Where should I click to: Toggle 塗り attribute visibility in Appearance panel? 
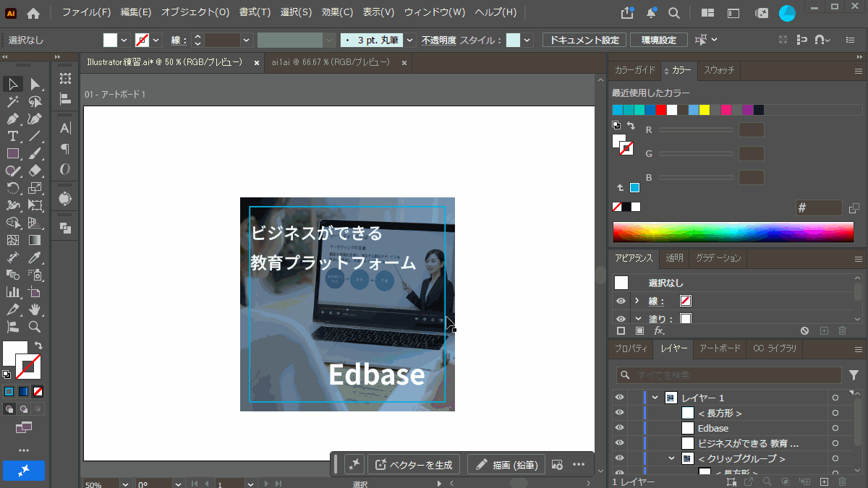tap(620, 319)
